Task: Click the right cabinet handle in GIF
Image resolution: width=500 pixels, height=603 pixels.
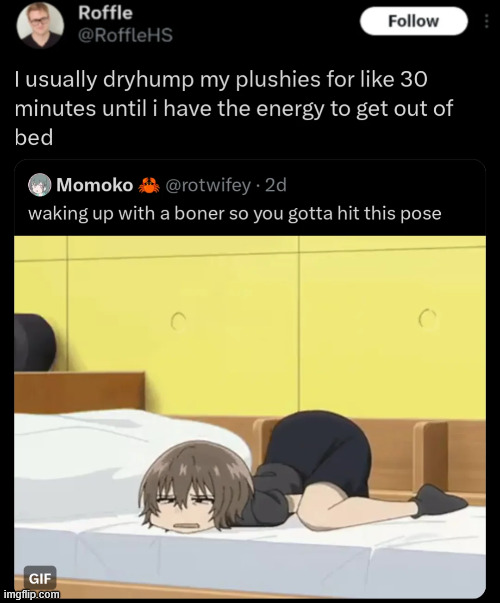Action: click(427, 318)
